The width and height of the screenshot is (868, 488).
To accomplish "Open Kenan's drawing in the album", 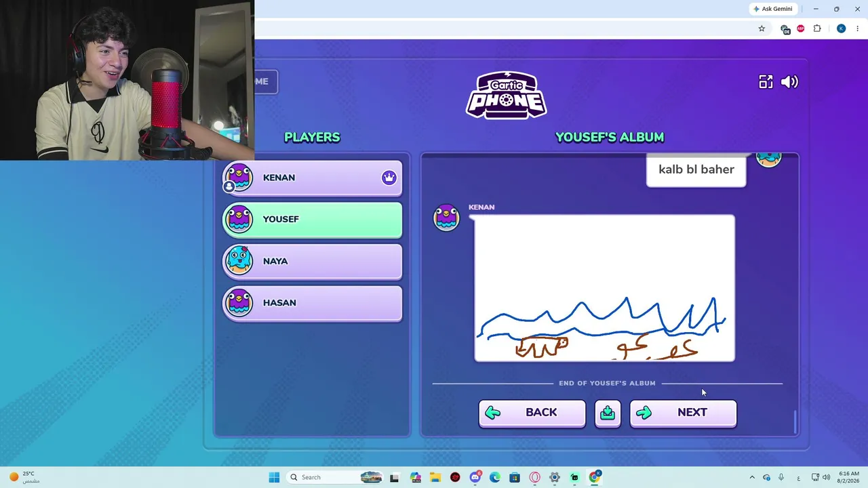I will pyautogui.click(x=604, y=288).
